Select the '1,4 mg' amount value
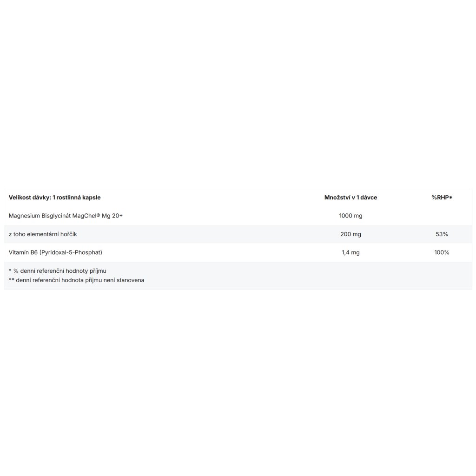The image size is (476, 476). [350, 252]
